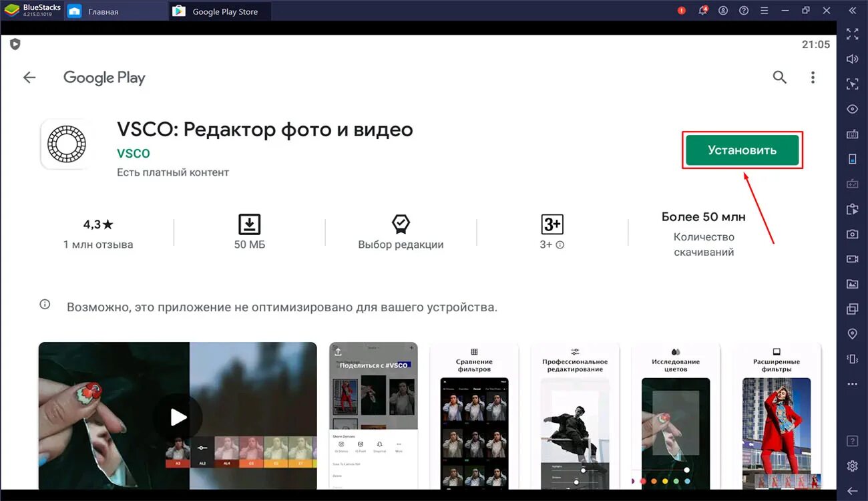Click the red alert warning icon
The width and height of the screenshot is (868, 501).
[x=682, y=11]
